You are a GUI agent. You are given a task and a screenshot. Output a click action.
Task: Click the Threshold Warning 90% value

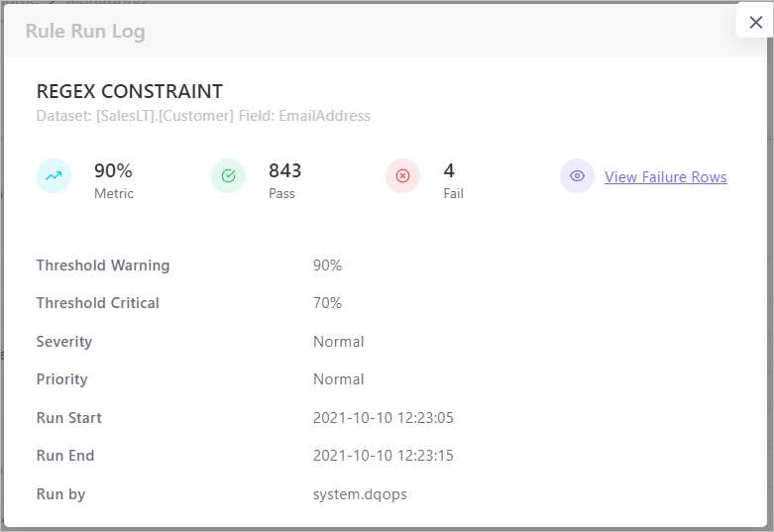327,266
